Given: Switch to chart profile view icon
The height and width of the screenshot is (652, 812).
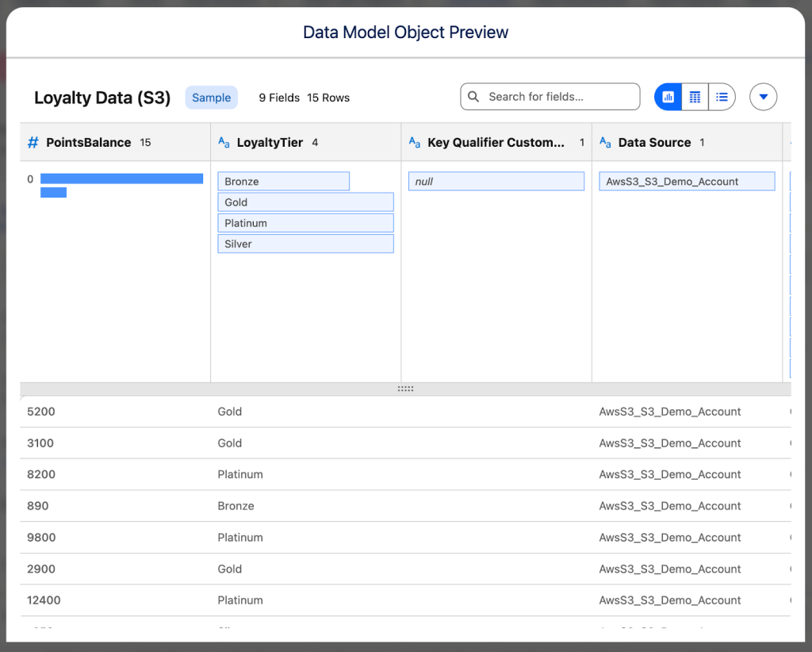Looking at the screenshot, I should coord(668,97).
